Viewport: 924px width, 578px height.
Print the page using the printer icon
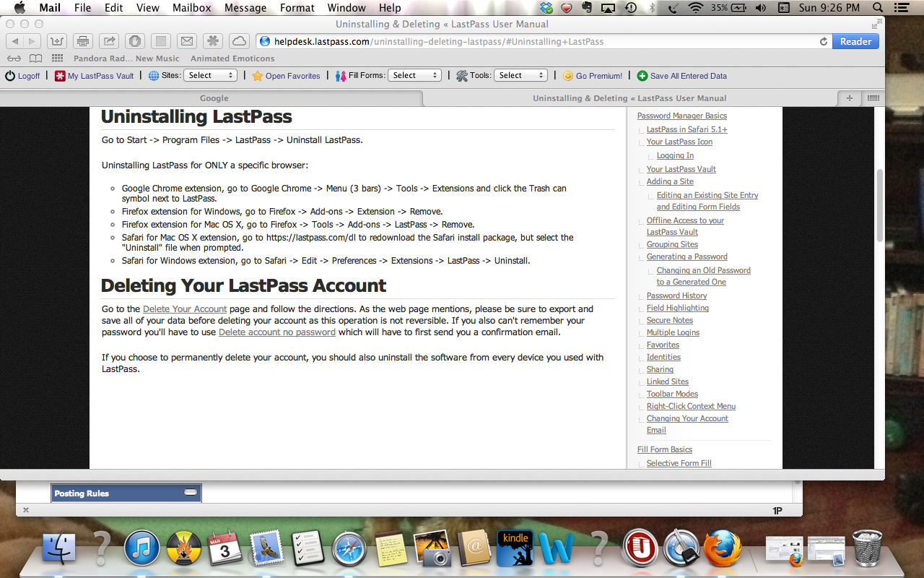click(x=83, y=41)
